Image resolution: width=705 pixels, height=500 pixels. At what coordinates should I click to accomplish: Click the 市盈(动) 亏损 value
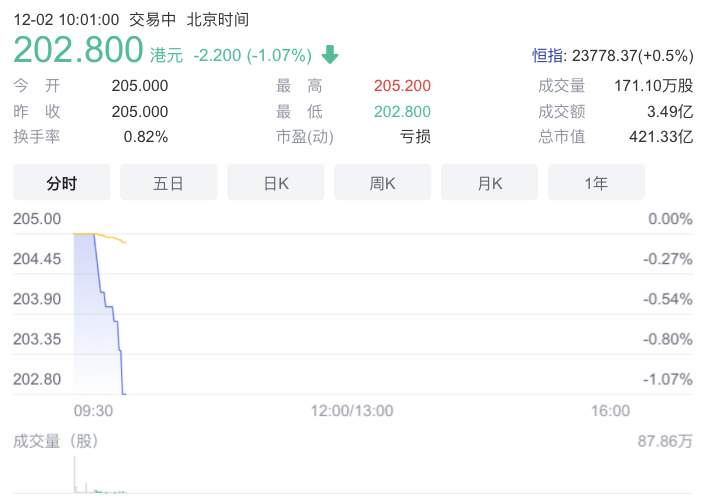(x=415, y=136)
